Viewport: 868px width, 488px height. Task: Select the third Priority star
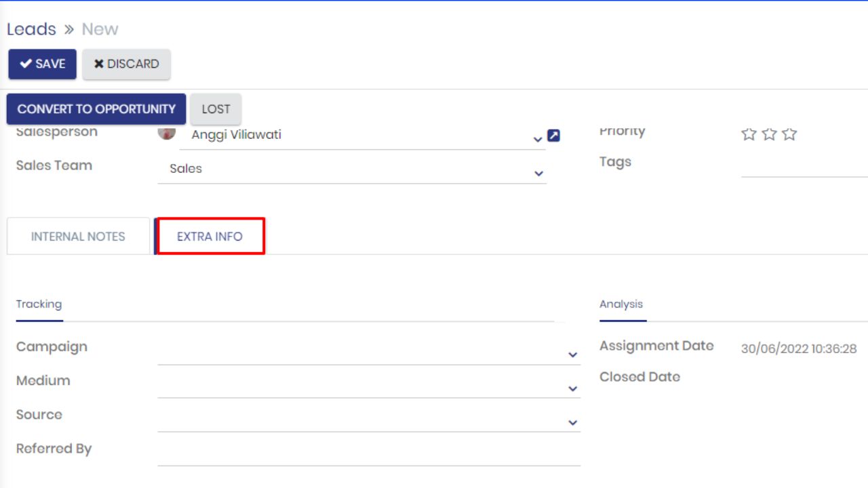tap(789, 134)
